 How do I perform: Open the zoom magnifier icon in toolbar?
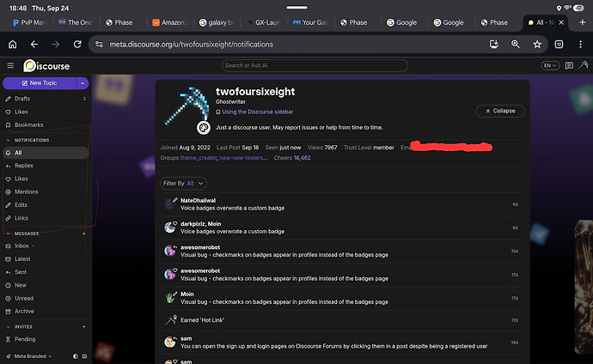[x=515, y=44]
